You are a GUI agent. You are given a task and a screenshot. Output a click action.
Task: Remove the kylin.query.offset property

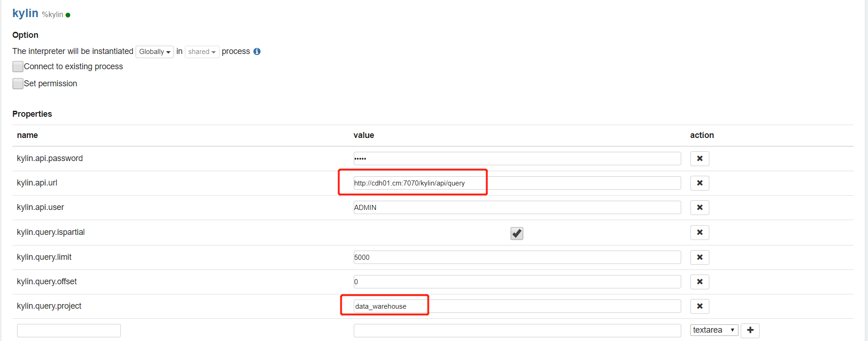pos(700,282)
